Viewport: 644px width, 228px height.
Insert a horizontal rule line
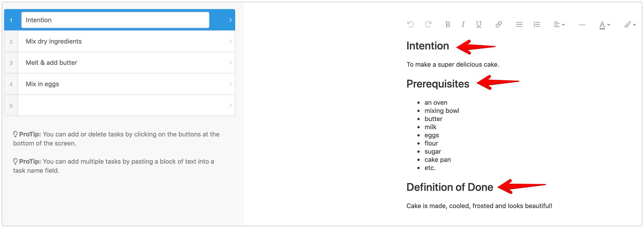582,25
